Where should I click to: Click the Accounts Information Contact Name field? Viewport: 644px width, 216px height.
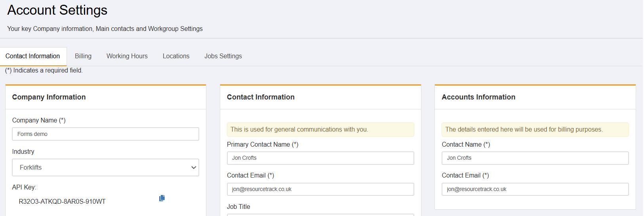click(535, 158)
